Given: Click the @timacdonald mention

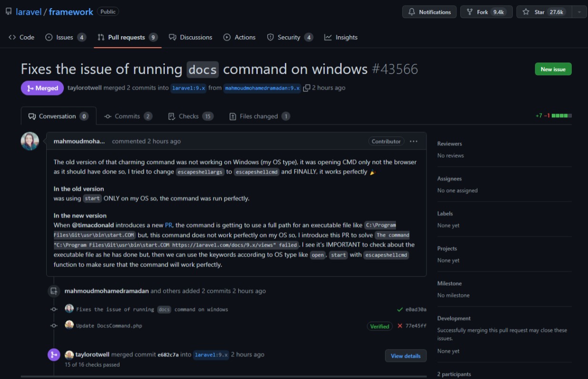Looking at the screenshot, I should 93,225.
